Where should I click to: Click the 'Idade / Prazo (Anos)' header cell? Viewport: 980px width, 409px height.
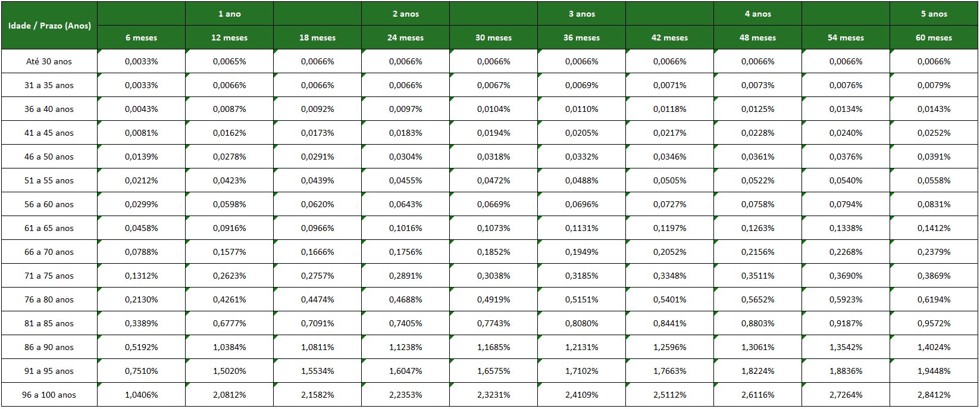tap(49, 26)
